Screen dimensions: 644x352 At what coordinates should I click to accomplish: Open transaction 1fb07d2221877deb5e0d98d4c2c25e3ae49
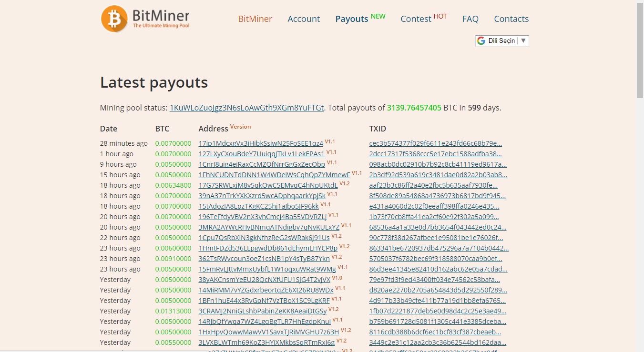[438, 311]
